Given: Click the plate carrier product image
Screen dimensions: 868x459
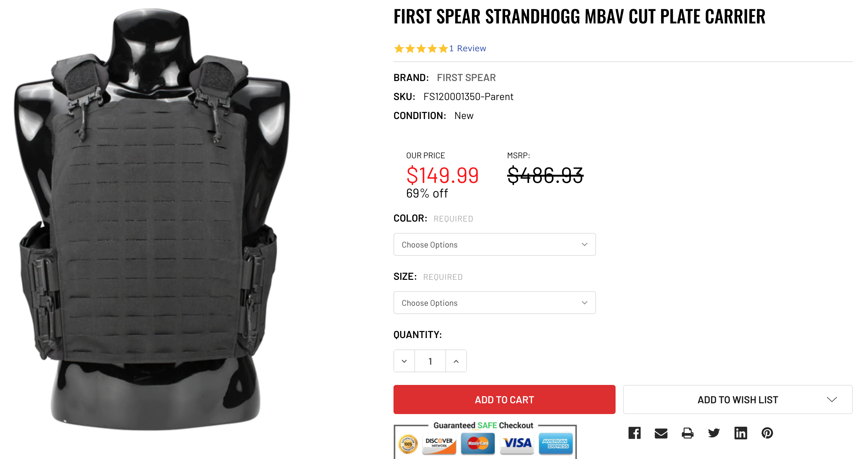Looking at the screenshot, I should pos(152,219).
